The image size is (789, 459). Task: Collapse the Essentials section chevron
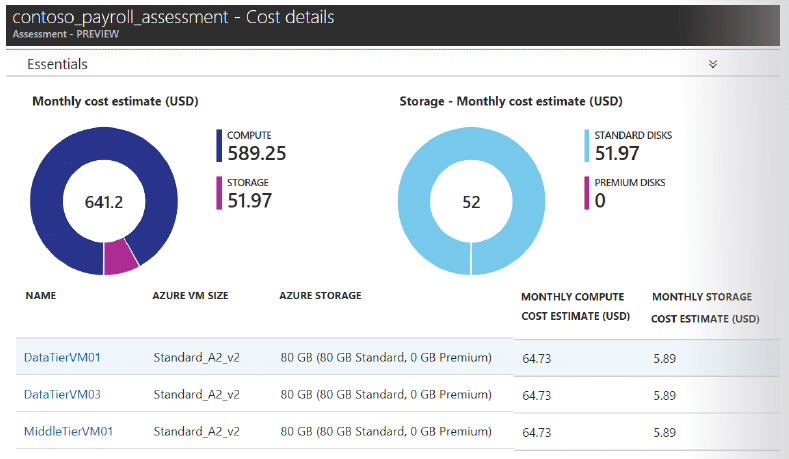click(713, 64)
